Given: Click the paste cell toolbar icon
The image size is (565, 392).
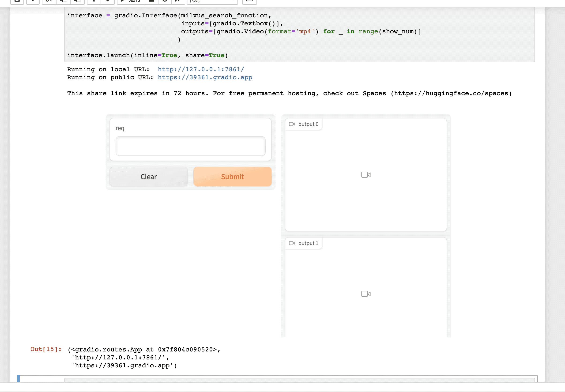Looking at the screenshot, I should coord(77,1).
